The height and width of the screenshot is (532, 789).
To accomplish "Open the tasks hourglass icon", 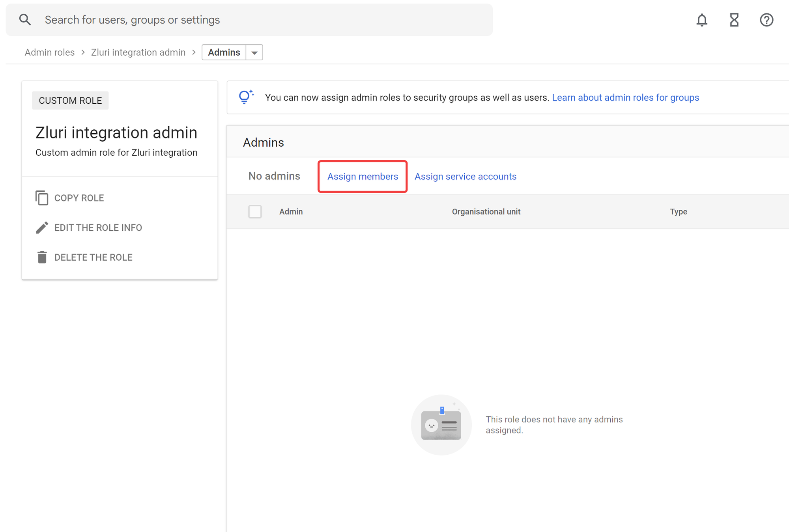I will pyautogui.click(x=734, y=20).
